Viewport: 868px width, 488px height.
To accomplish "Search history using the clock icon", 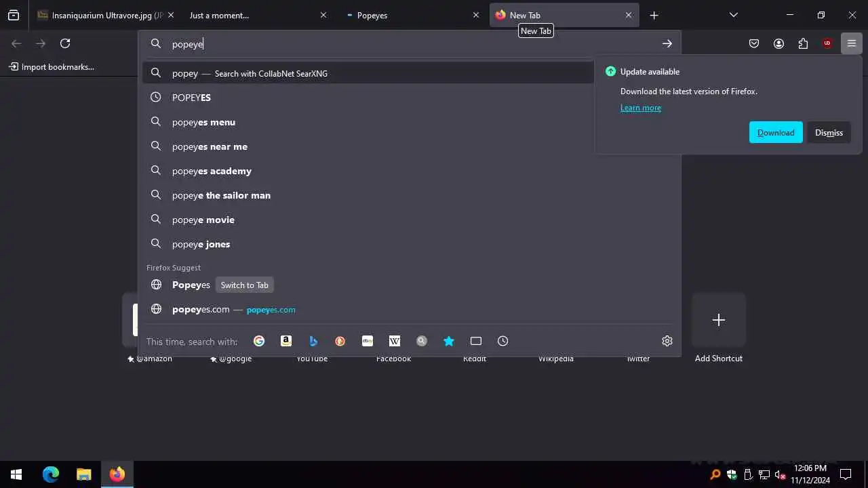I will tap(503, 341).
